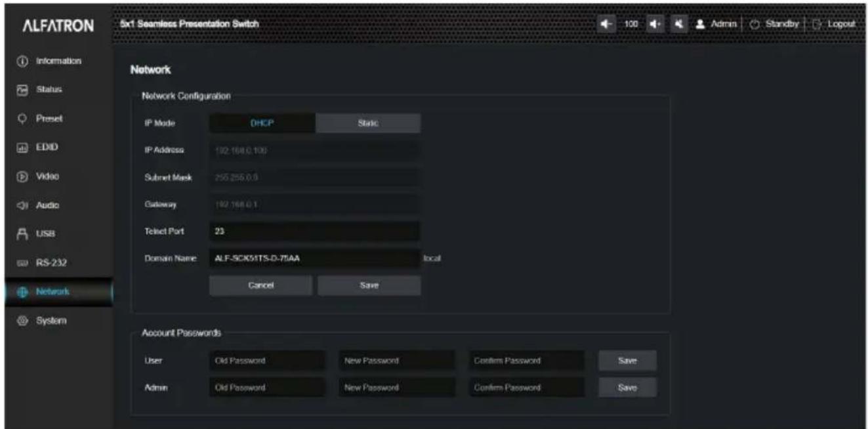Open the System page in sidebar
868x429 pixels.
pos(57,321)
